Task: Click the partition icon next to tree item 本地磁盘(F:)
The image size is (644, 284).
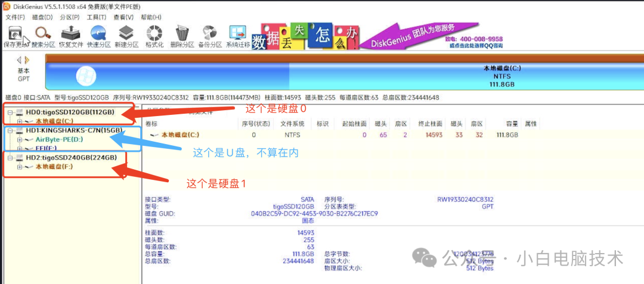Action: coord(29,167)
